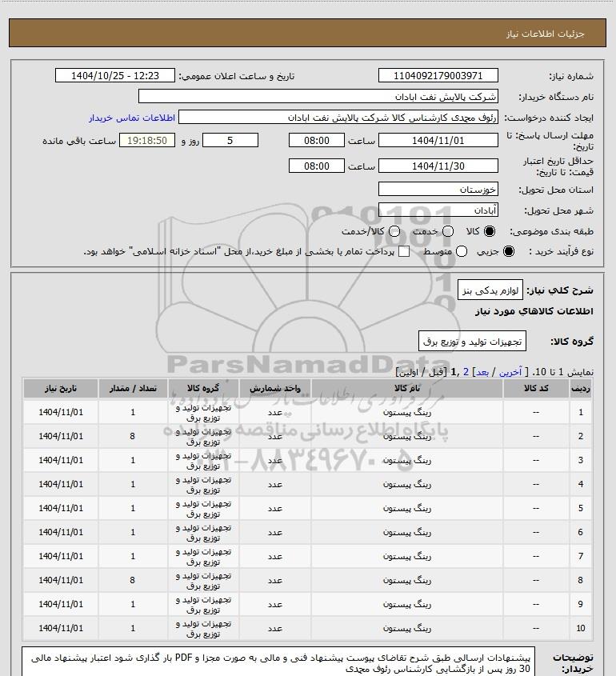Click the general description field لوازم یدکی بنز
Viewport: 616px width, 676px height.
[x=490, y=290]
